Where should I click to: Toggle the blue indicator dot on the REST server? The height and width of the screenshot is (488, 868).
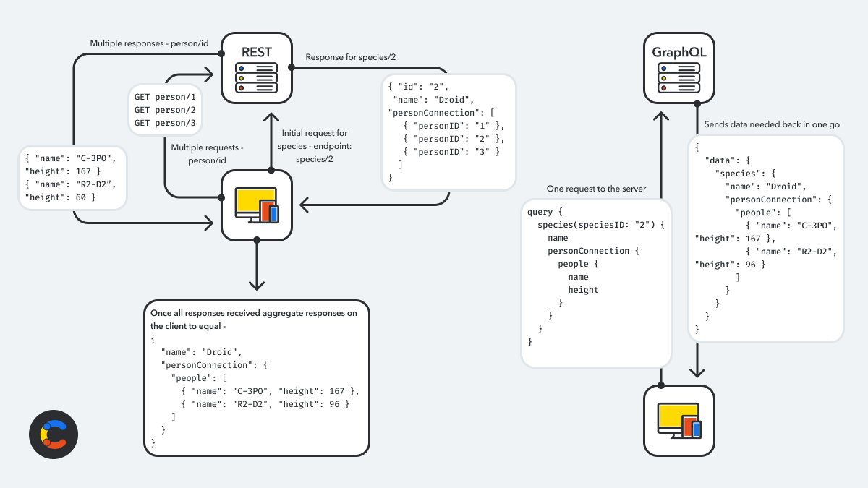click(241, 68)
